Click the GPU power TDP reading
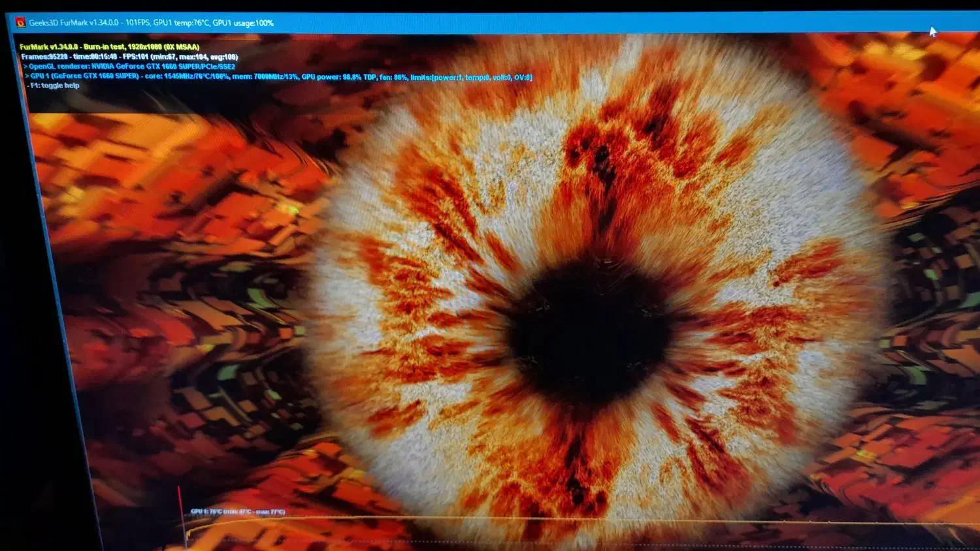 pyautogui.click(x=338, y=77)
